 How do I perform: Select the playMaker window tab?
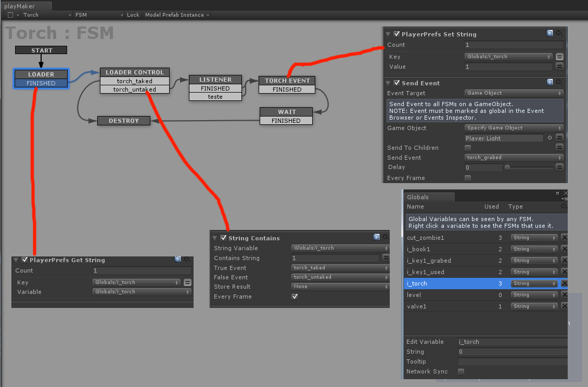(26, 6)
